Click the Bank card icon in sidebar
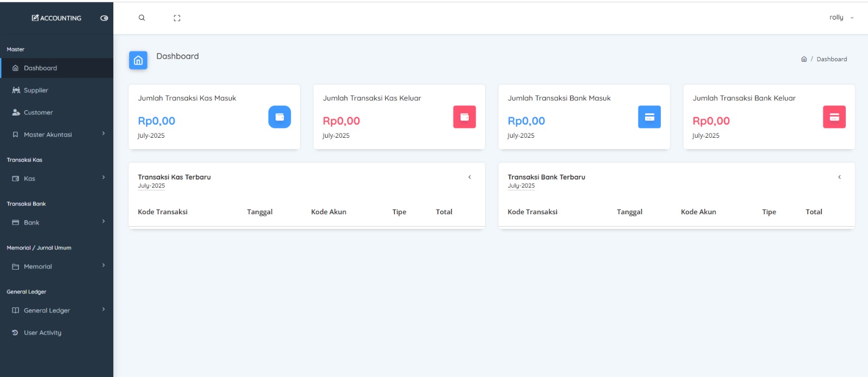The image size is (868, 377). (15, 222)
